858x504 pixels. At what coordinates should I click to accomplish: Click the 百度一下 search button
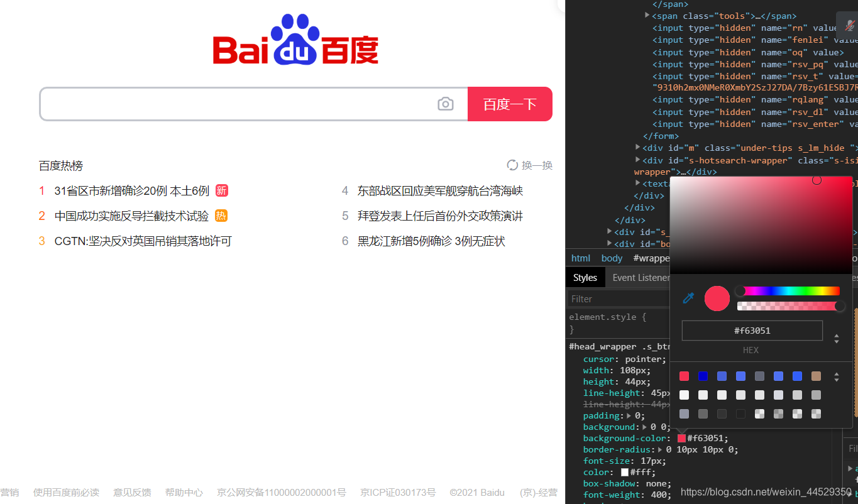[x=510, y=104]
